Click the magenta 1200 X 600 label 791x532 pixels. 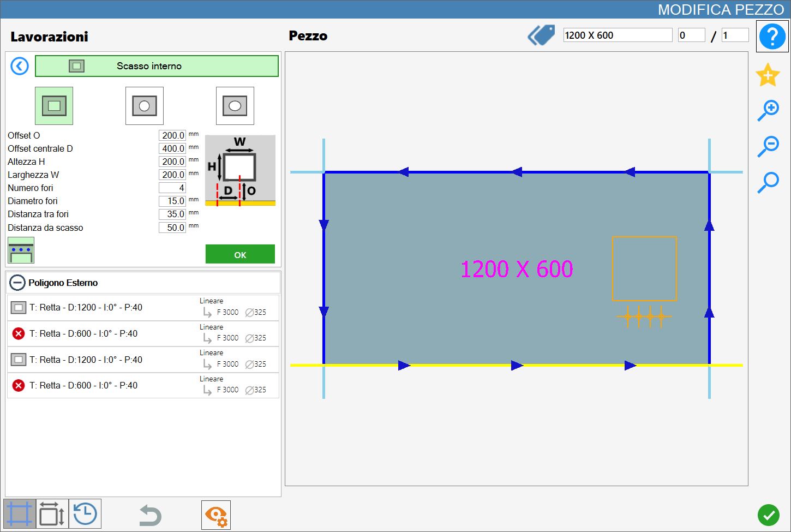click(x=517, y=269)
